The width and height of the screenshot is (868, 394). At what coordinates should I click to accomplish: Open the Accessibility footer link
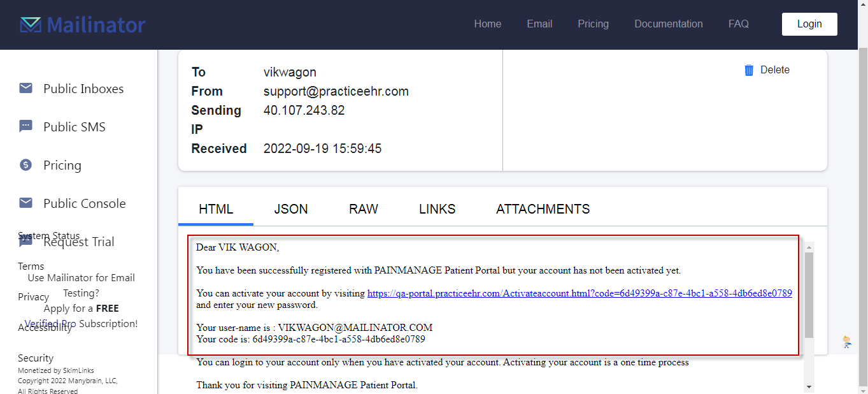point(45,328)
